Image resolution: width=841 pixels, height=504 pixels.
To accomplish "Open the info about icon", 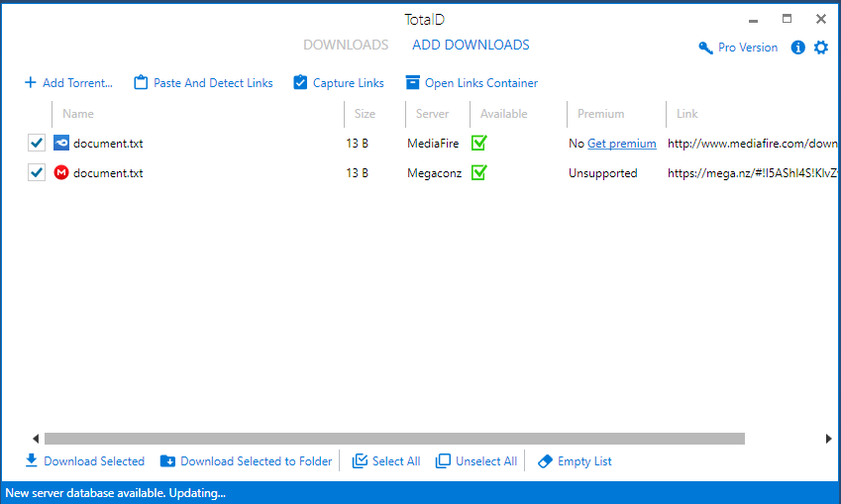I will [797, 48].
